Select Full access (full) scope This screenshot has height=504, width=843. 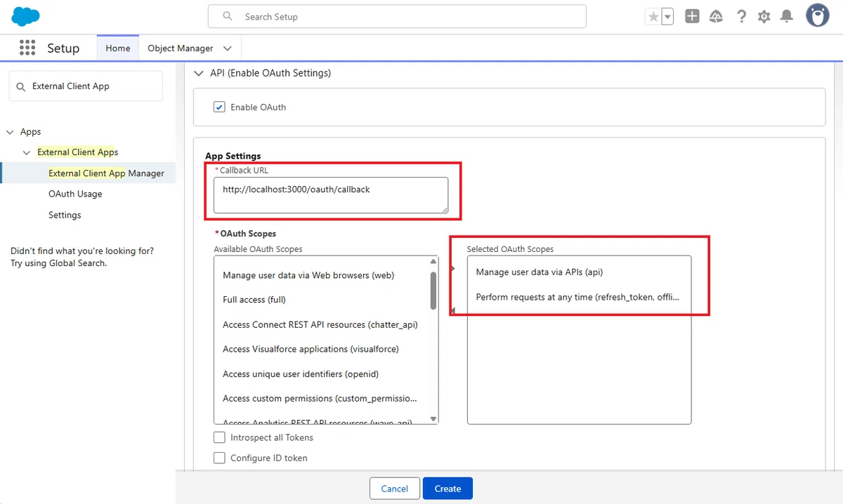coord(254,300)
